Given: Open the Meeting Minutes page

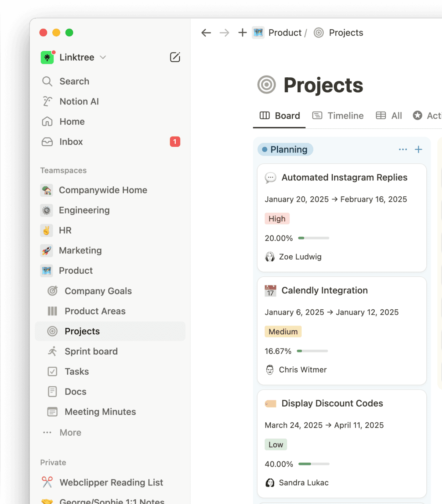Looking at the screenshot, I should point(100,412).
